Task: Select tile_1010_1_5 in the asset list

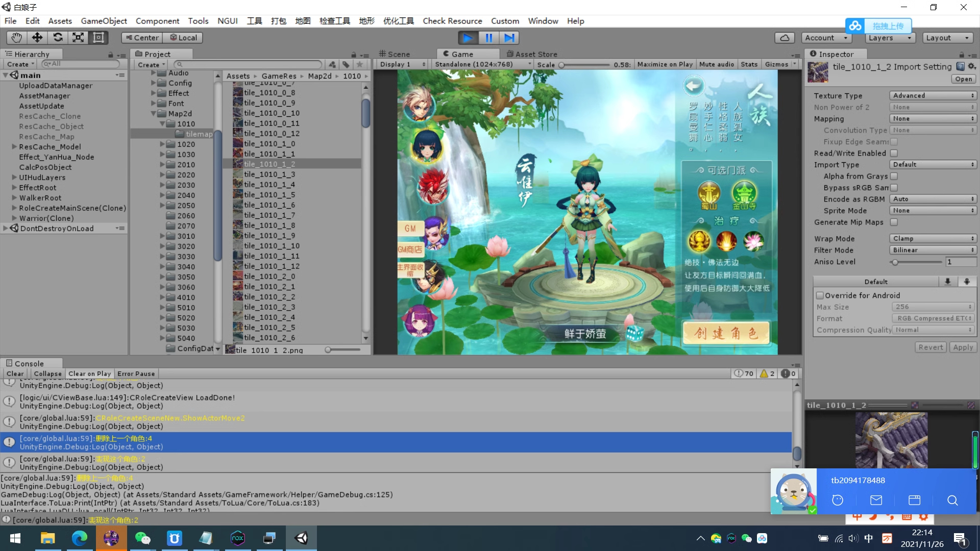Action: [x=269, y=194]
